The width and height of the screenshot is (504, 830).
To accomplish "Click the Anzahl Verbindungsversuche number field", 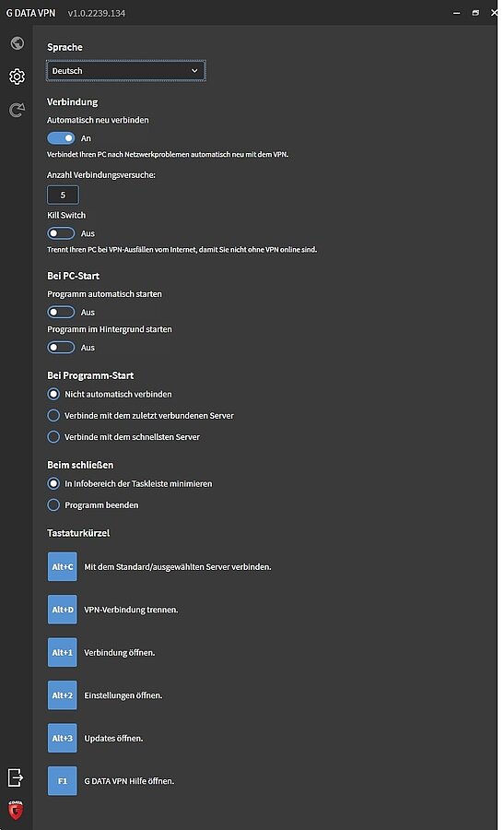I will (x=63, y=195).
